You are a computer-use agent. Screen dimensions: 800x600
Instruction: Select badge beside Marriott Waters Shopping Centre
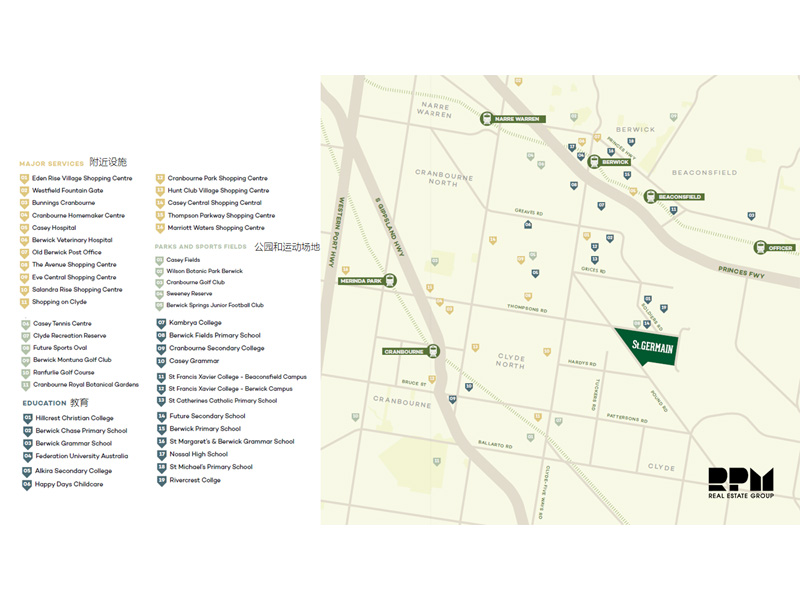[x=160, y=228]
